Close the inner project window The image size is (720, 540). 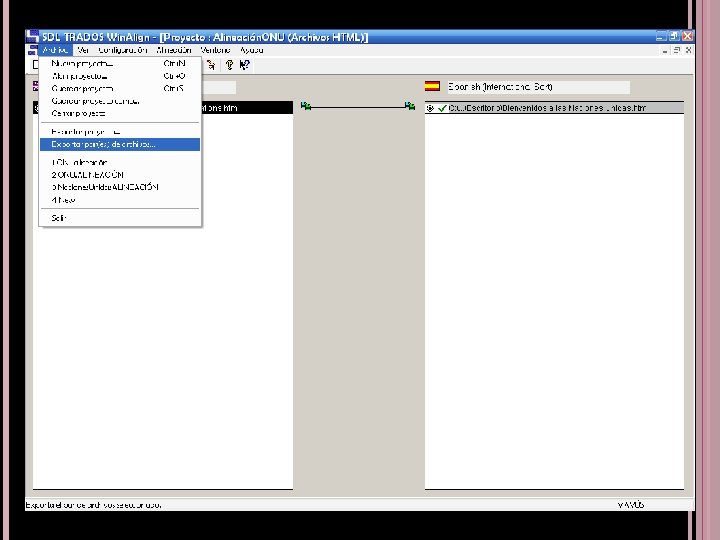688,50
